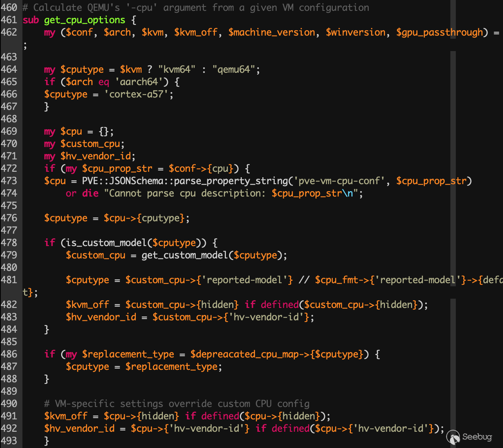Click $replacement_type on line 486
This screenshot has height=448, width=503.
[128, 354]
